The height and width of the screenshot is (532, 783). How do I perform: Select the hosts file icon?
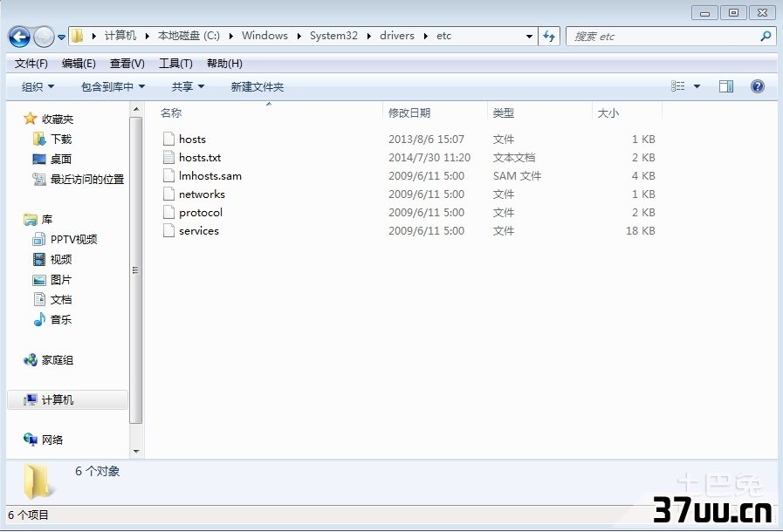[x=168, y=139]
